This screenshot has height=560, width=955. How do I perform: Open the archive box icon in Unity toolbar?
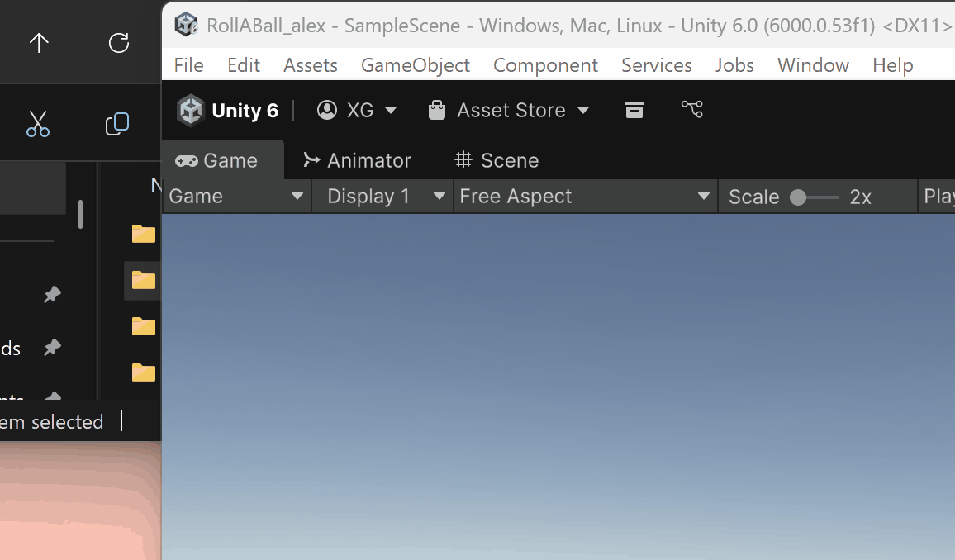pos(634,110)
